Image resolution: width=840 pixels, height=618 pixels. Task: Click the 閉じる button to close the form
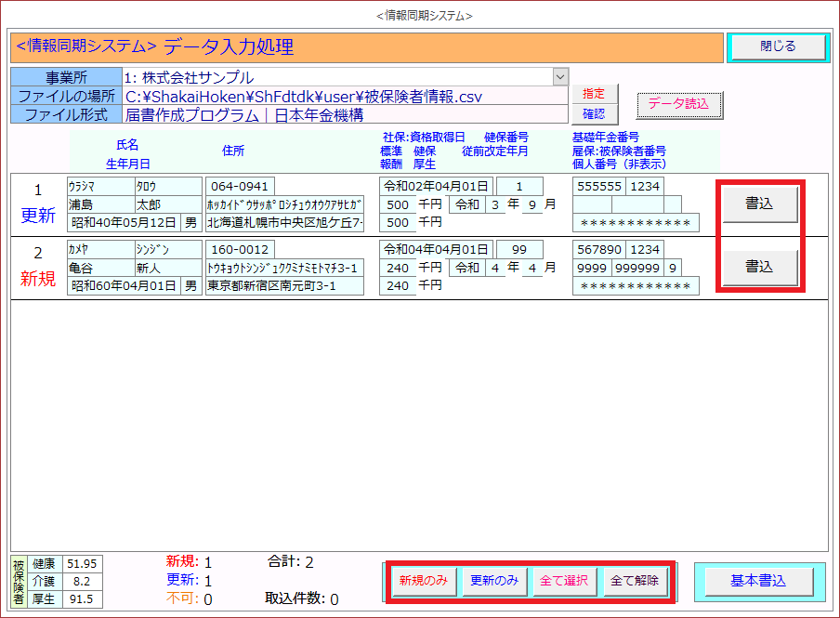(x=777, y=46)
